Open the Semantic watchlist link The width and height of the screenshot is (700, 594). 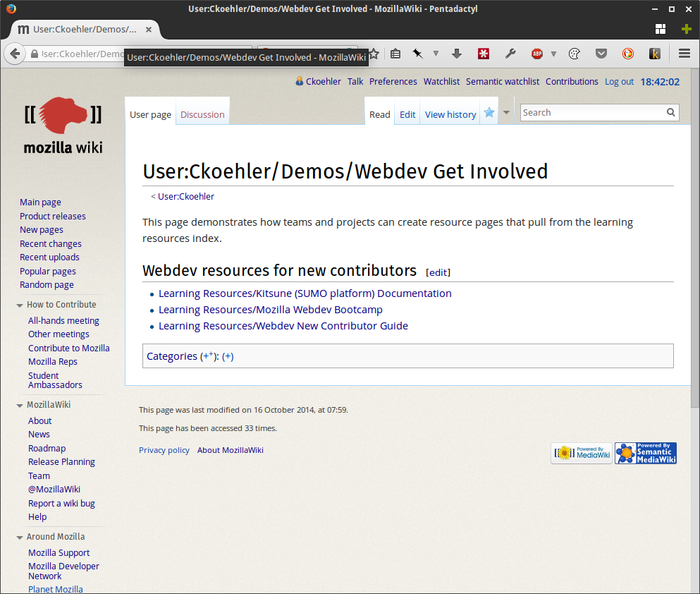[503, 82]
